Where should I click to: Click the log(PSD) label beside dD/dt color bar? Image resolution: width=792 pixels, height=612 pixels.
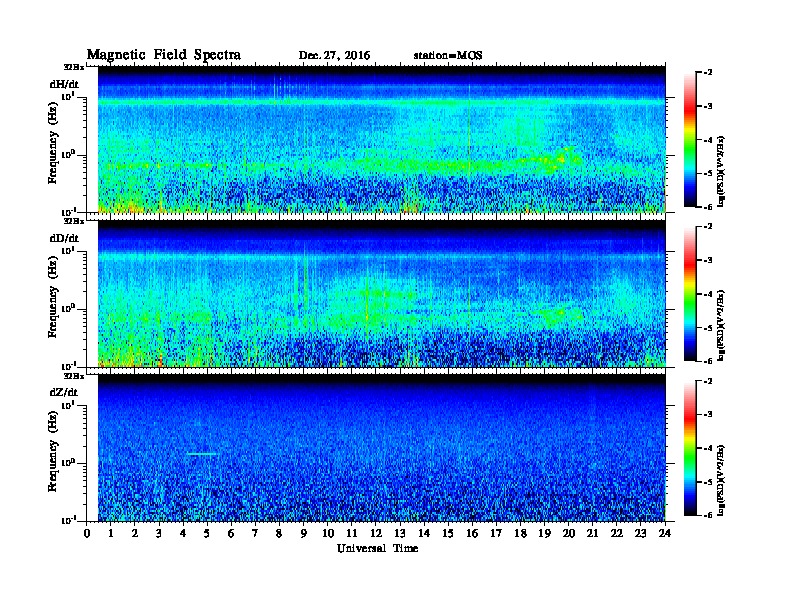[722, 325]
